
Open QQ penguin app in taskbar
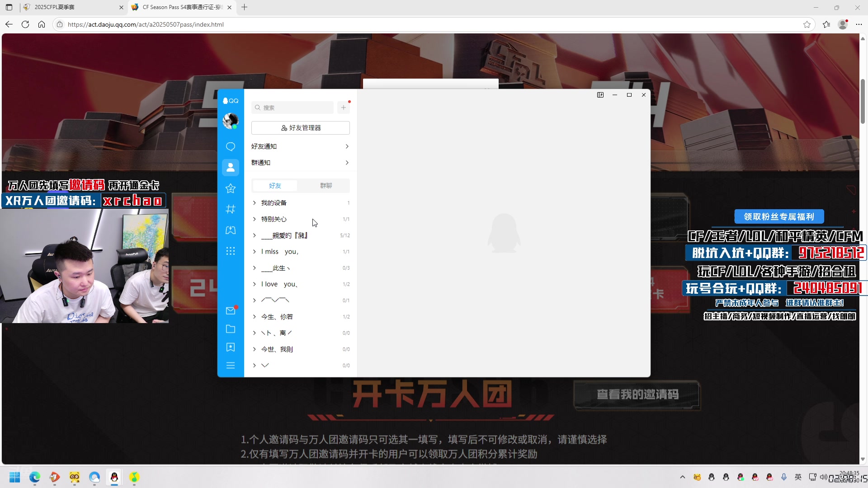pos(114,477)
